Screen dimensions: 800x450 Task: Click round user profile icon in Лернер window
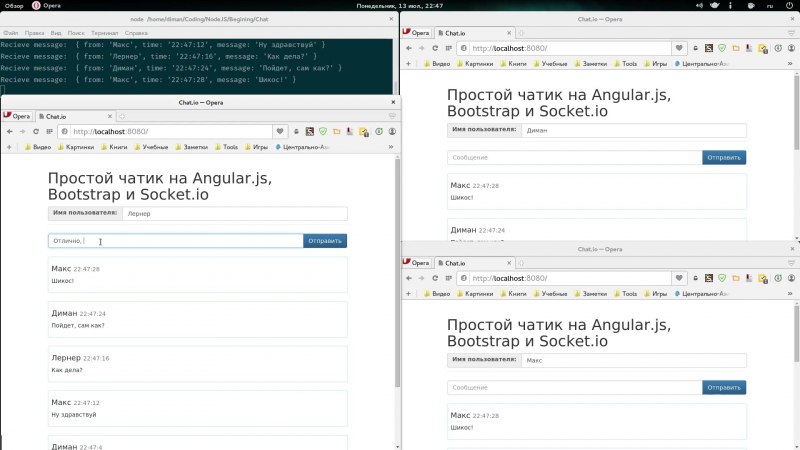pyautogui.click(x=392, y=132)
